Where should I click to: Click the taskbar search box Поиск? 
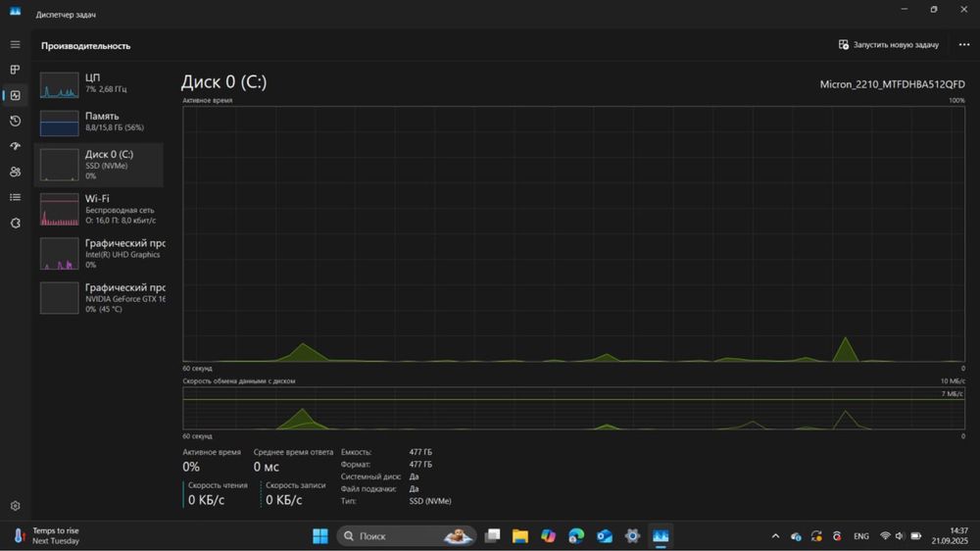point(407,536)
